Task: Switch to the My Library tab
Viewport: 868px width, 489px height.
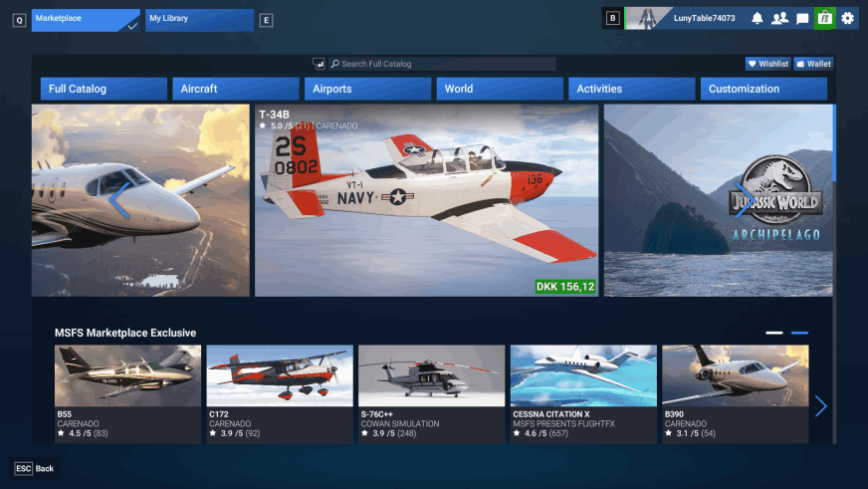Action: tap(199, 20)
